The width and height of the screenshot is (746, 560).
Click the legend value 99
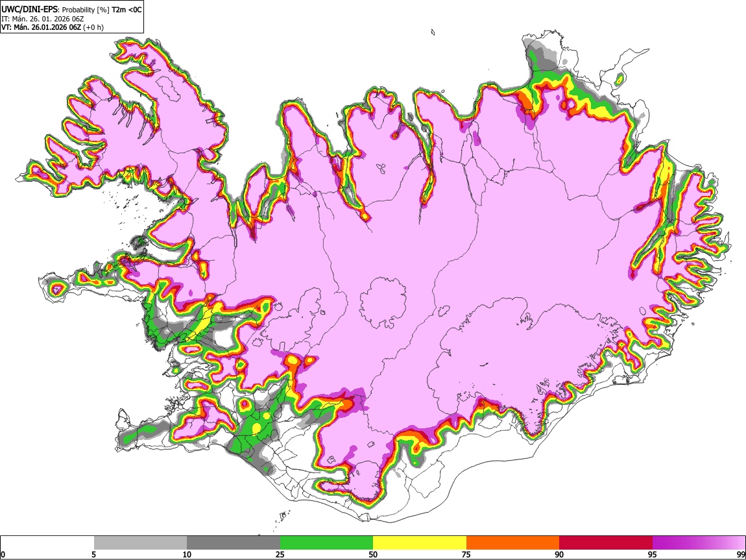tap(741, 554)
